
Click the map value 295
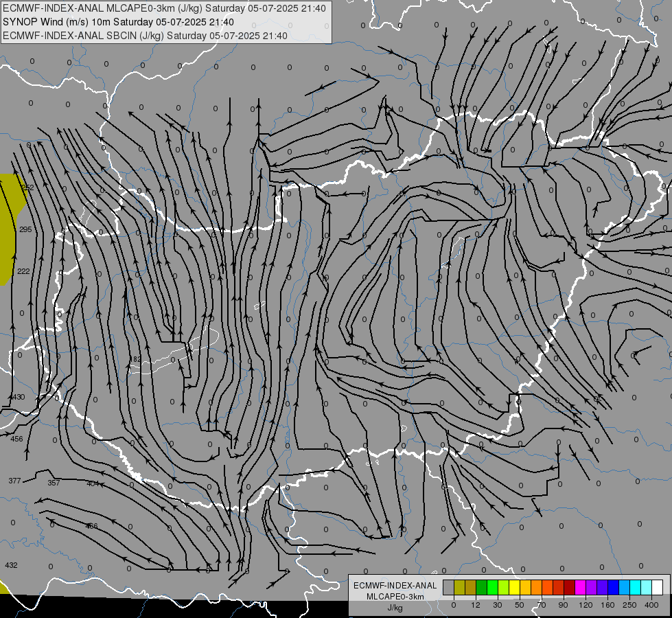click(25, 229)
